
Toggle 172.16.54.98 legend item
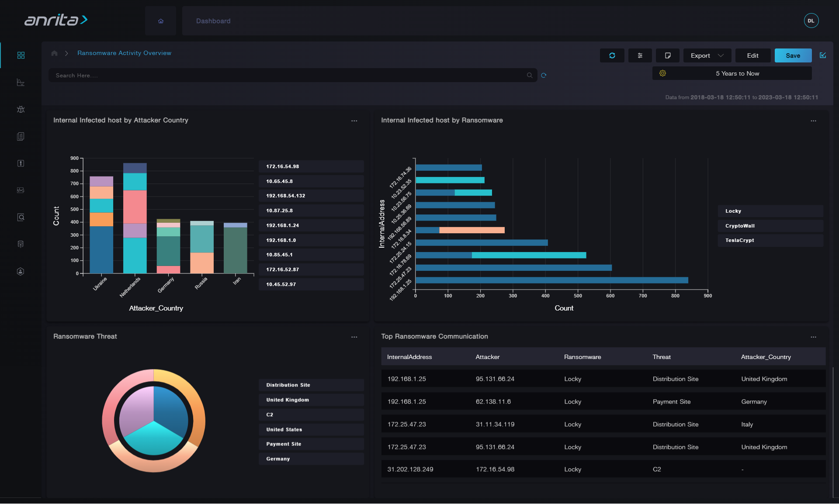point(311,166)
